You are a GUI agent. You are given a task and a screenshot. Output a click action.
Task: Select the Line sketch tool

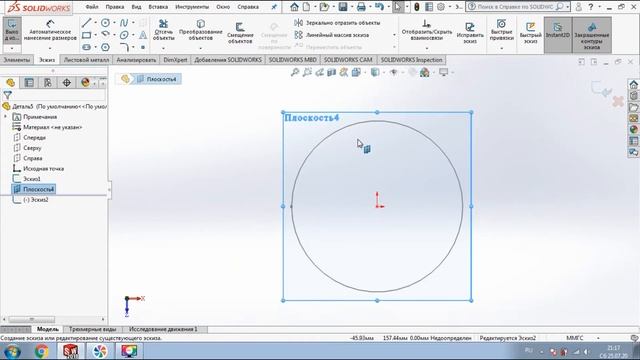coord(86,23)
